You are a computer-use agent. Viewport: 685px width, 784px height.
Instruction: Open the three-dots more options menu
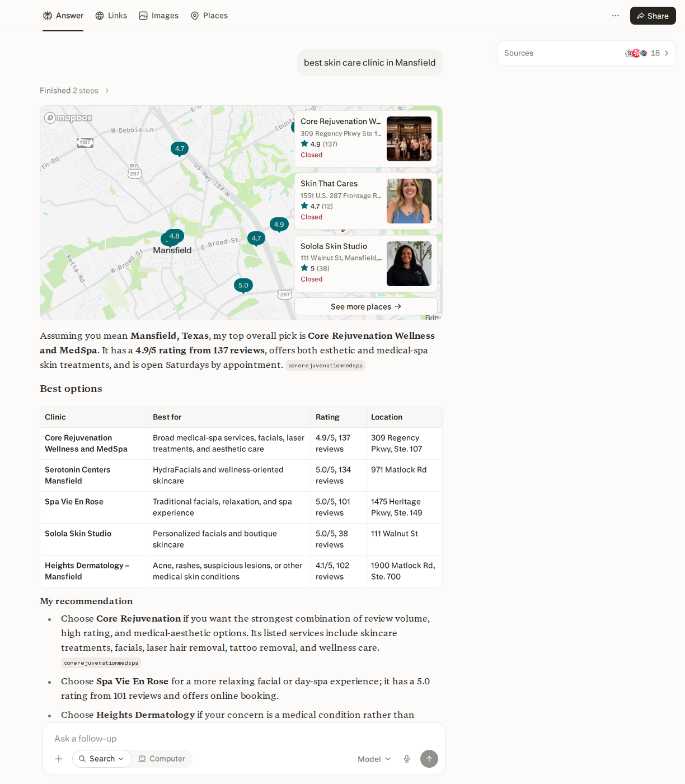(616, 16)
